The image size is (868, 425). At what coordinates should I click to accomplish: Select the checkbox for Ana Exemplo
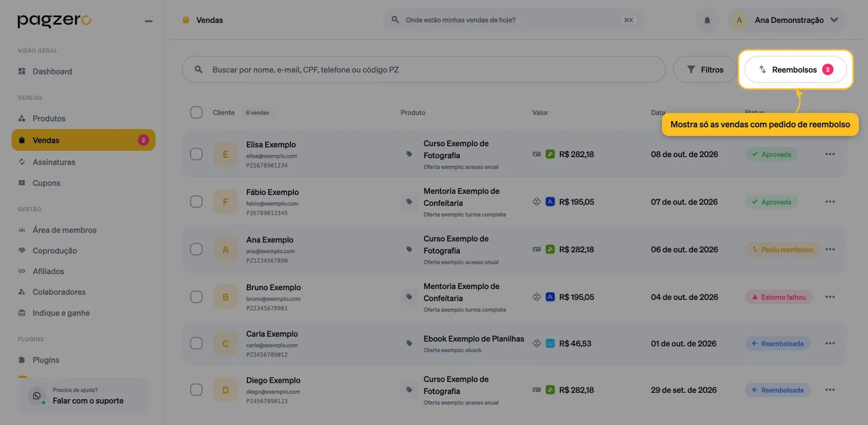click(x=196, y=249)
